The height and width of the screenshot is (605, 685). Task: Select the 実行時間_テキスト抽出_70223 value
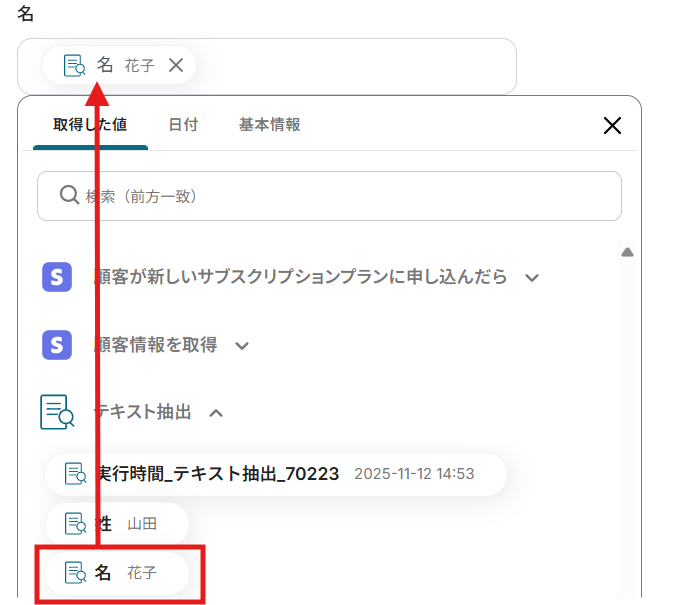point(276,474)
